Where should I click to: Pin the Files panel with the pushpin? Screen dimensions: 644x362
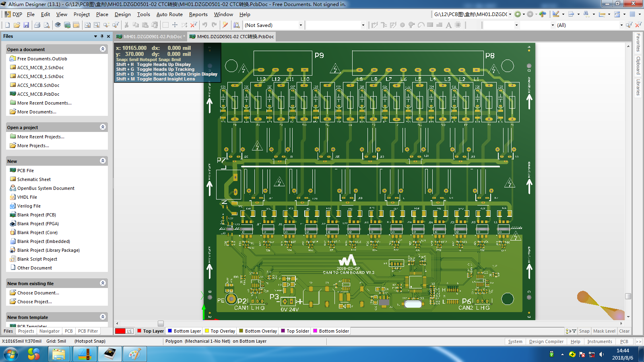click(102, 36)
